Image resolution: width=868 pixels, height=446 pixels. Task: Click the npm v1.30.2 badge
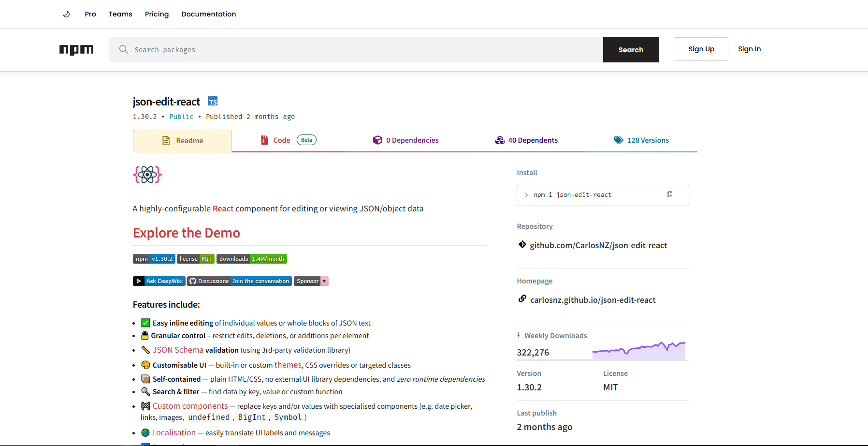[154, 259]
